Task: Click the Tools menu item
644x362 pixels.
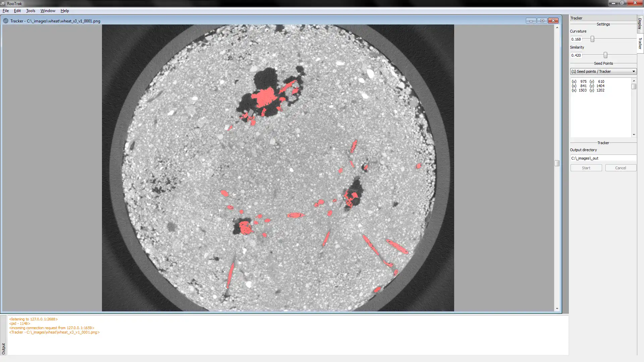Action: [30, 10]
